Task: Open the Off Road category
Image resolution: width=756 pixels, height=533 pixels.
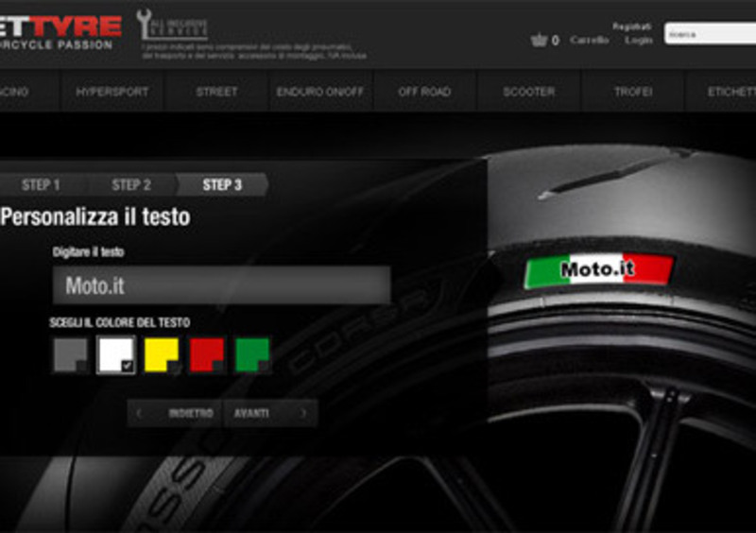Action: tap(424, 92)
